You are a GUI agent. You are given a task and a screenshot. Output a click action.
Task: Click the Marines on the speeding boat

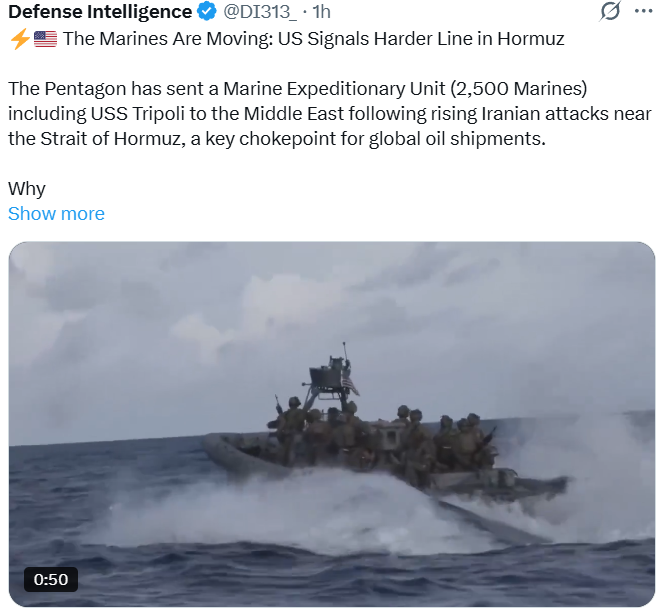381,440
